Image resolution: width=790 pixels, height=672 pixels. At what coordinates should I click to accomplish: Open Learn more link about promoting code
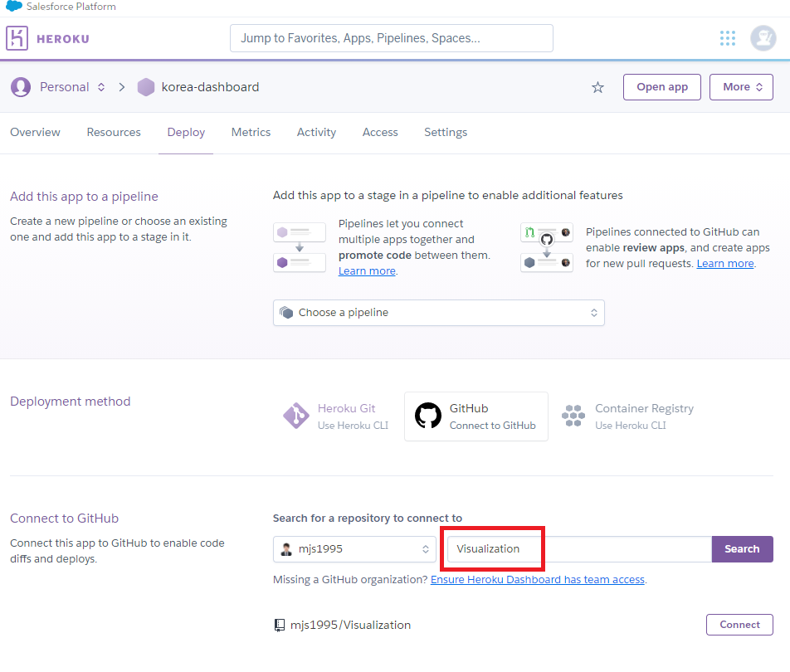367,271
